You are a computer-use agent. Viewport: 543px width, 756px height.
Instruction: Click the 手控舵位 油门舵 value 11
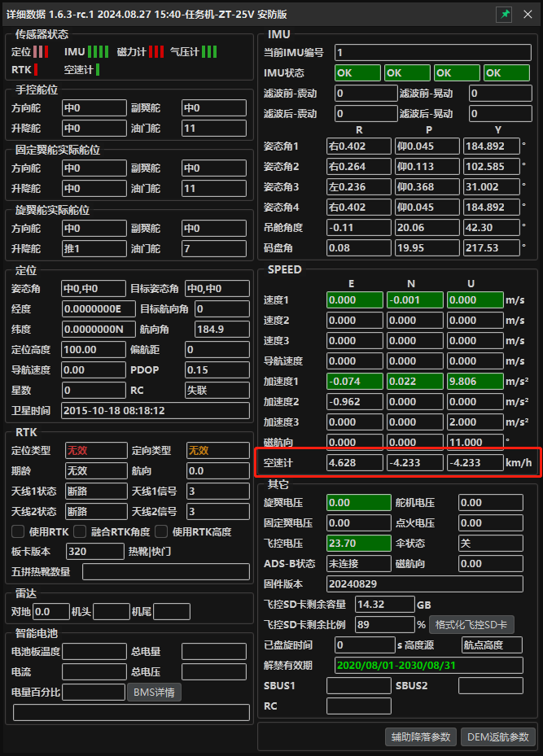[214, 129]
